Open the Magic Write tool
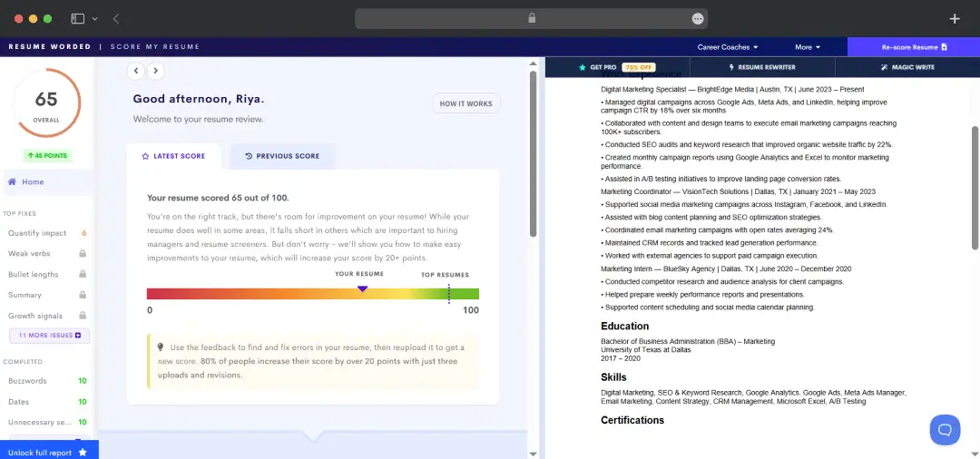Image resolution: width=980 pixels, height=459 pixels. [x=907, y=67]
